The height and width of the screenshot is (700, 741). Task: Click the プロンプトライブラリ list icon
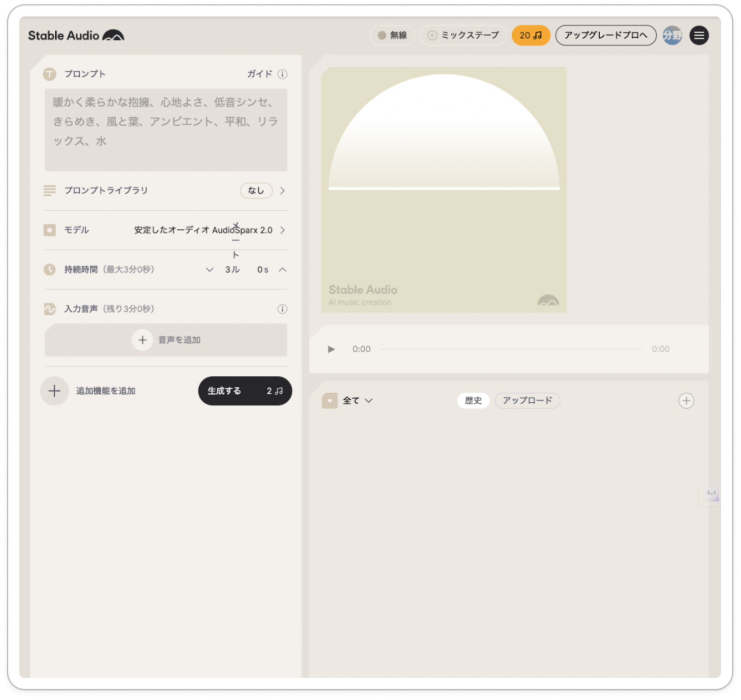click(50, 190)
